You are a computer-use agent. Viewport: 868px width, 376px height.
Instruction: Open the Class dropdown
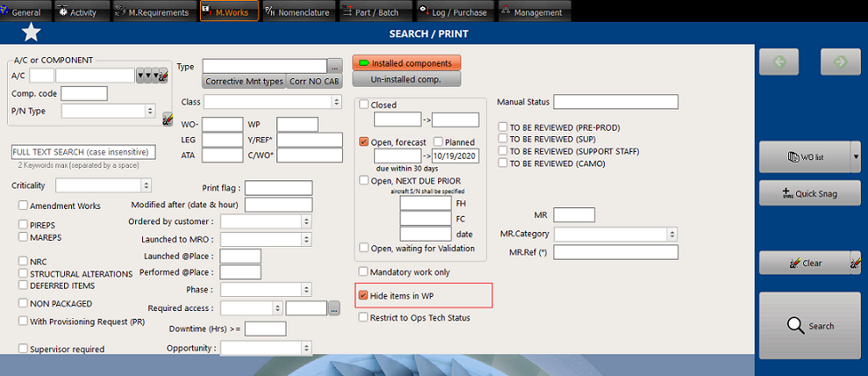tap(273, 102)
